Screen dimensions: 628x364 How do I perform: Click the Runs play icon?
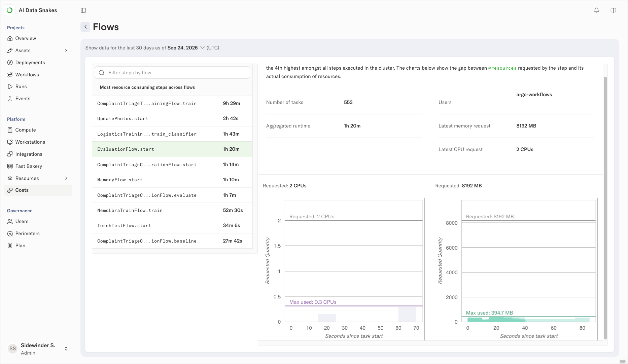click(x=10, y=86)
